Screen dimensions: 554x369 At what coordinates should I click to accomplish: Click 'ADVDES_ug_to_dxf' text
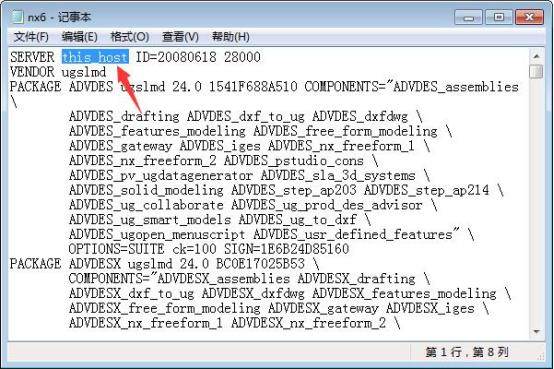point(297,220)
